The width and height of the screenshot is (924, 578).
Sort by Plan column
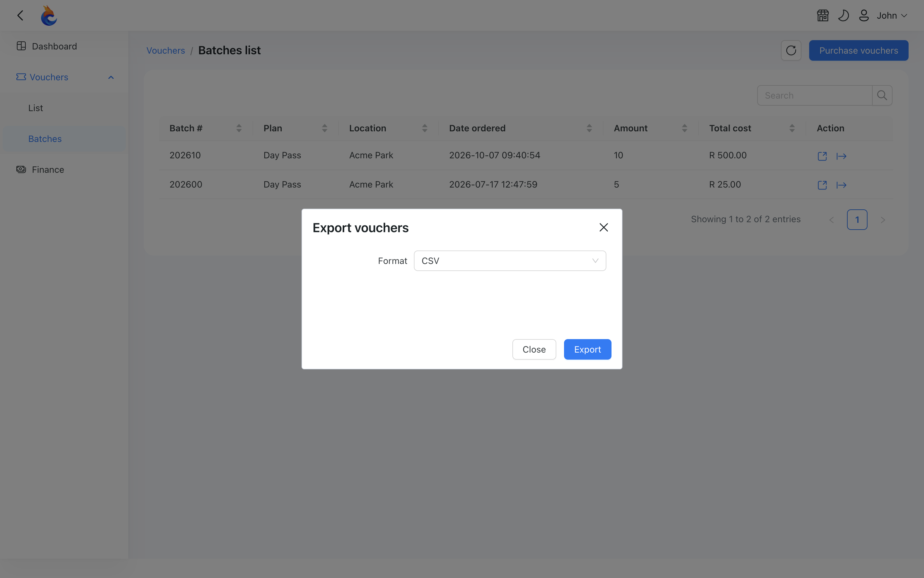[x=325, y=128]
